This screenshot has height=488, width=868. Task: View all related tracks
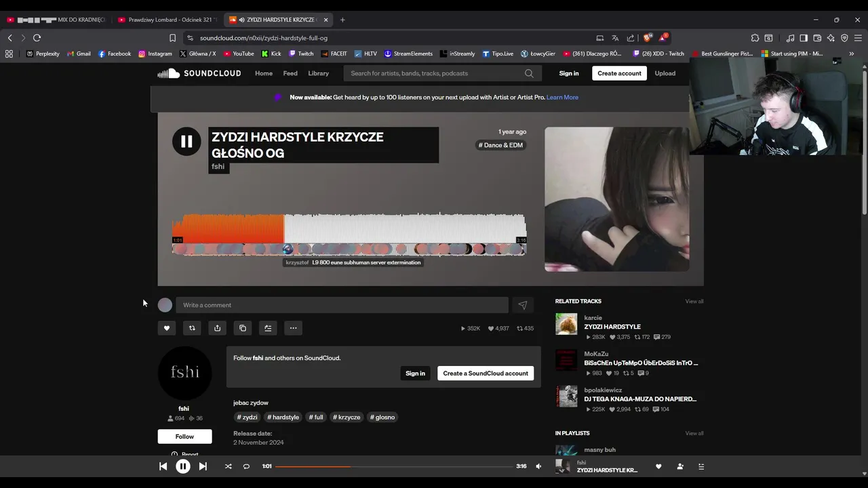point(694,302)
